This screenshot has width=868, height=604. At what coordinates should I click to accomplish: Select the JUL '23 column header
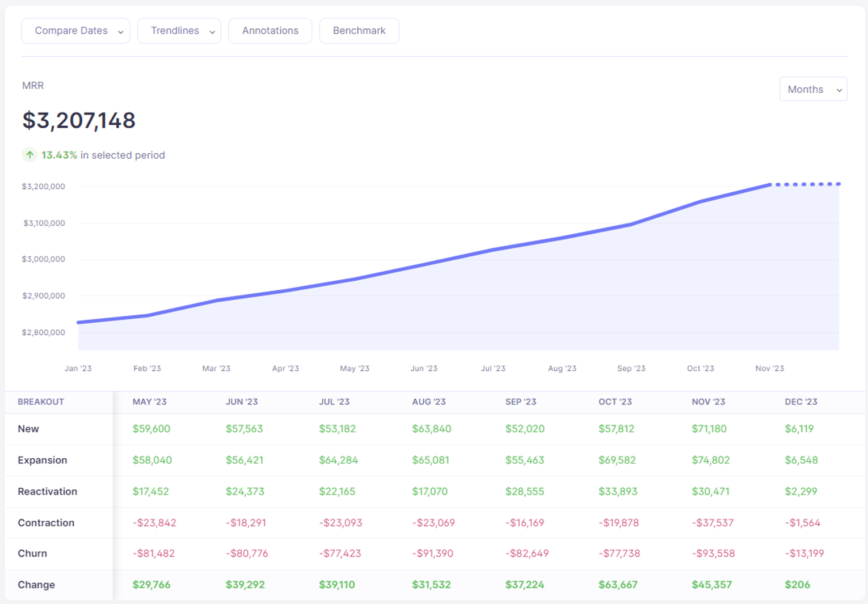tap(334, 402)
